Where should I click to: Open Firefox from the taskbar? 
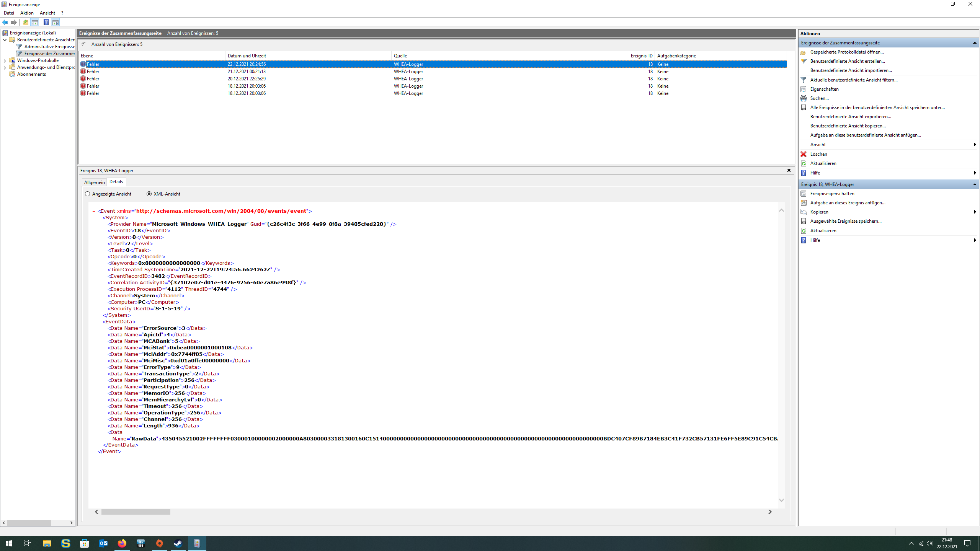(x=122, y=543)
